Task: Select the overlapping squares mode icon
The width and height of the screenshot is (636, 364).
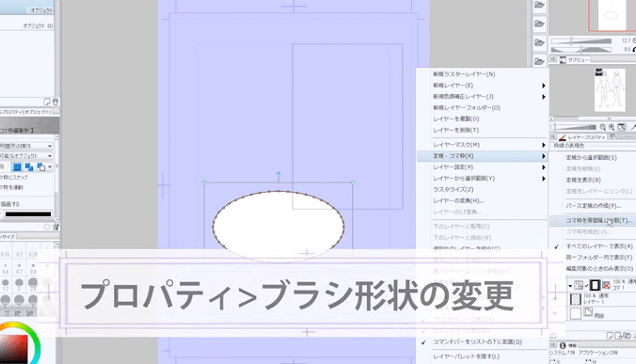Action: pos(29,166)
